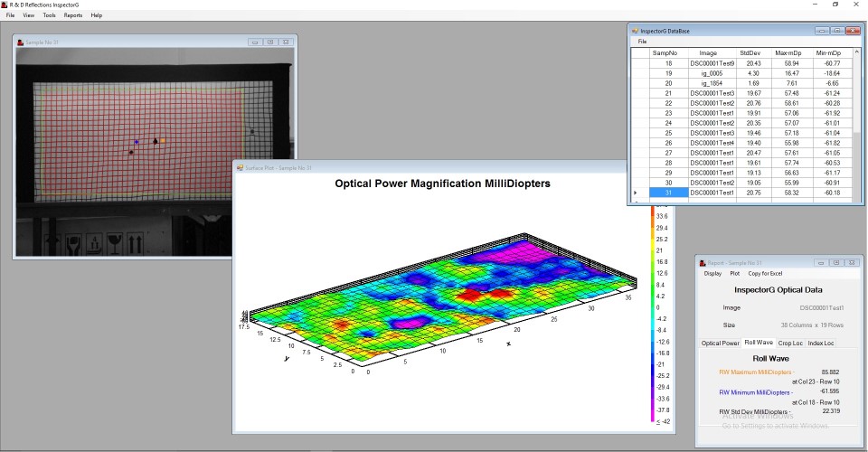Click the Sample No 31 window icon
This screenshot has width=868, height=452.
(x=20, y=42)
